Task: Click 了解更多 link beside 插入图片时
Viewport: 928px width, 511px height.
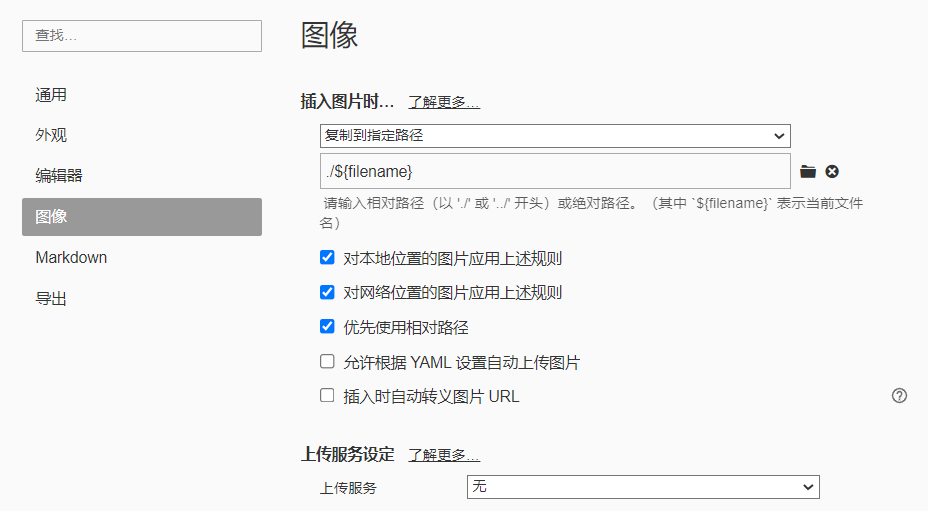Action: tap(444, 102)
